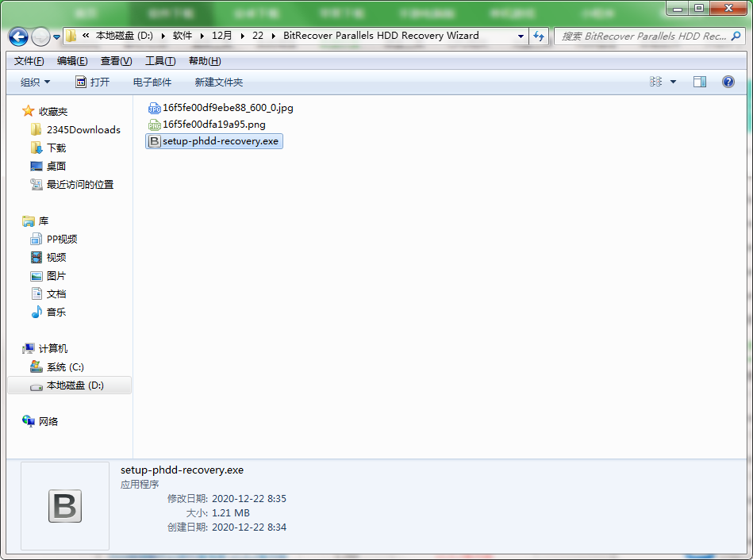Click the 网络 globe icon

click(x=29, y=421)
